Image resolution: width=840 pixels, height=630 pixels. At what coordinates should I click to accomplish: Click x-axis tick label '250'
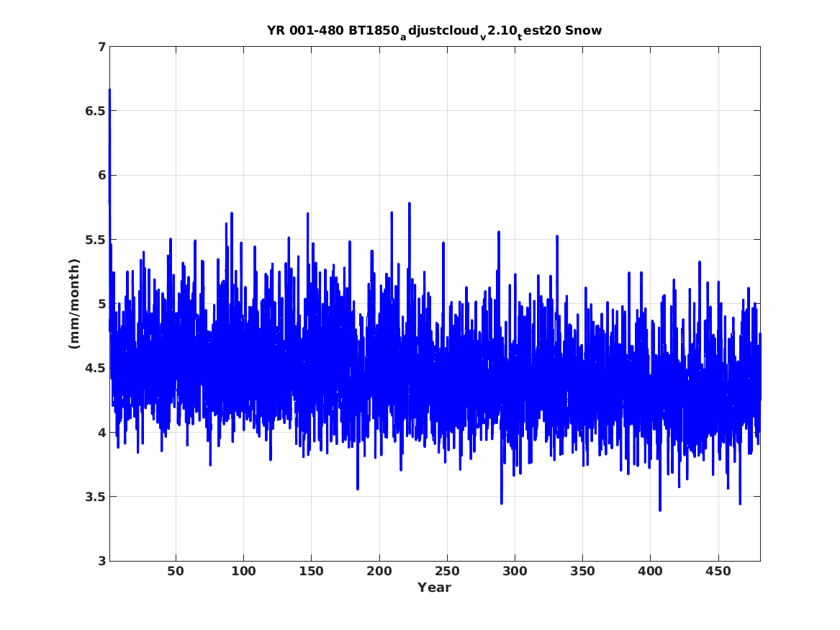click(447, 571)
